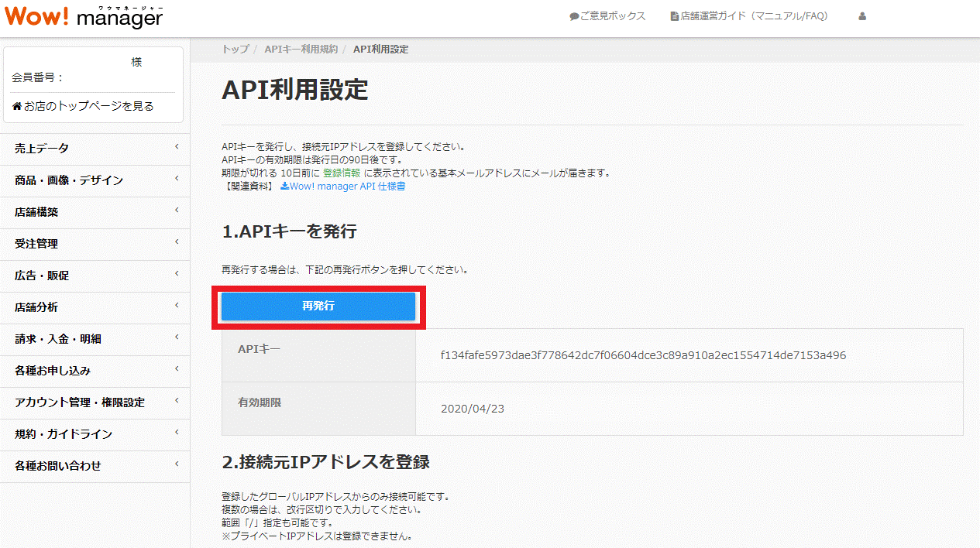Click the current API利用設定 breadcrumb

(380, 49)
